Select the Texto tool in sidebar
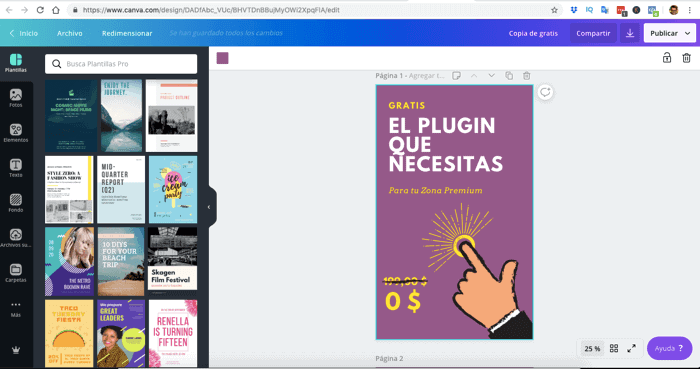 click(x=16, y=168)
